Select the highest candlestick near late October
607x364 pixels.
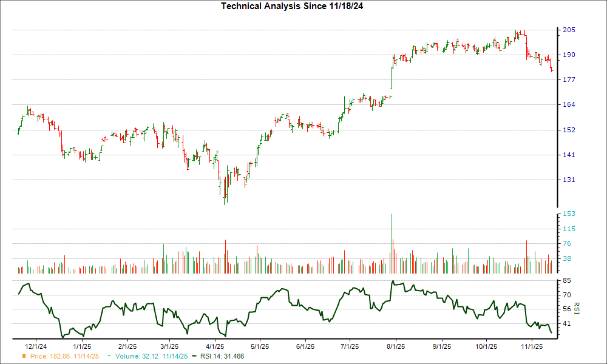click(520, 32)
